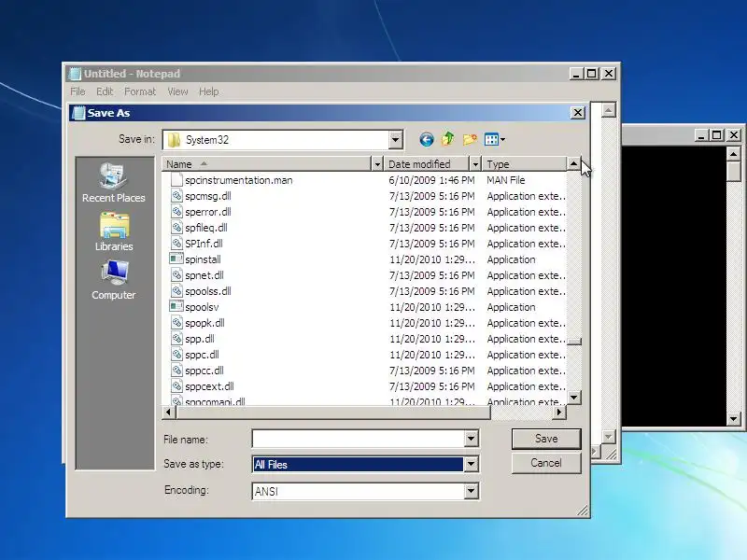Click the Save button

(546, 439)
